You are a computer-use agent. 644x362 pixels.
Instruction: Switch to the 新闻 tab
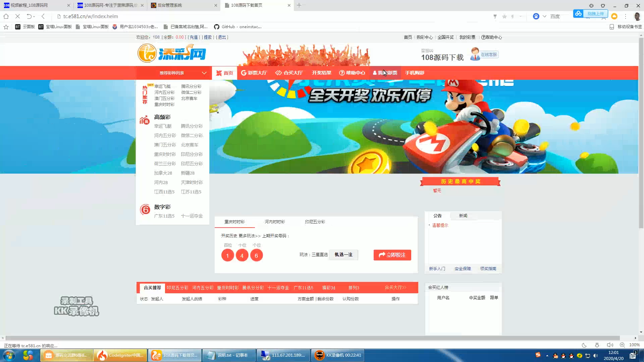pos(463,216)
